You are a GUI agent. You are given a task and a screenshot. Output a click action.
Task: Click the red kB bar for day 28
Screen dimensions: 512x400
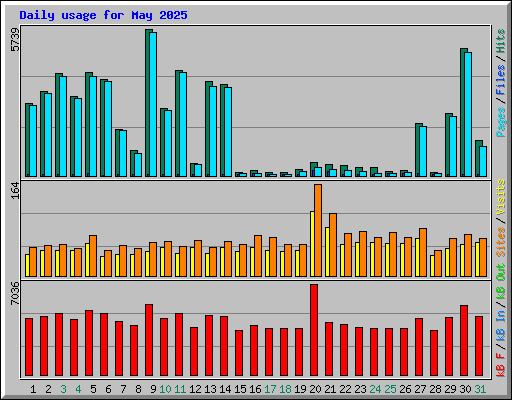[434, 353]
